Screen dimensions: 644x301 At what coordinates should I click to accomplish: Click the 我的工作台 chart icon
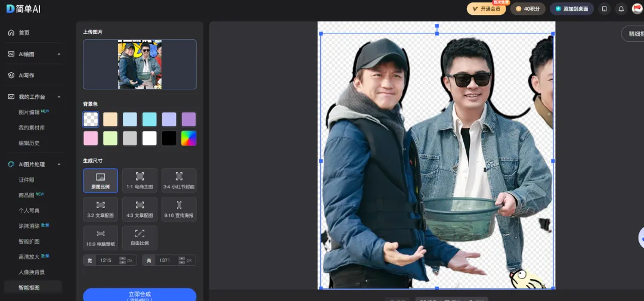tap(11, 97)
